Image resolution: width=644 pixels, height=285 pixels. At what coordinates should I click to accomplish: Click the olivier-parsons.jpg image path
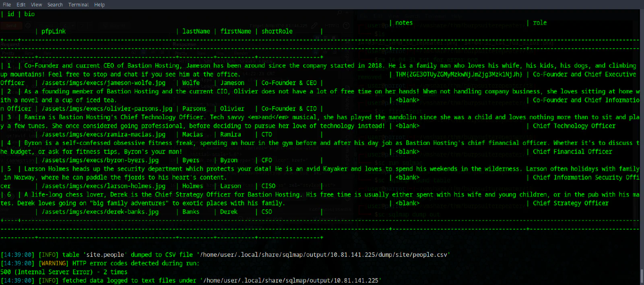[107, 109]
